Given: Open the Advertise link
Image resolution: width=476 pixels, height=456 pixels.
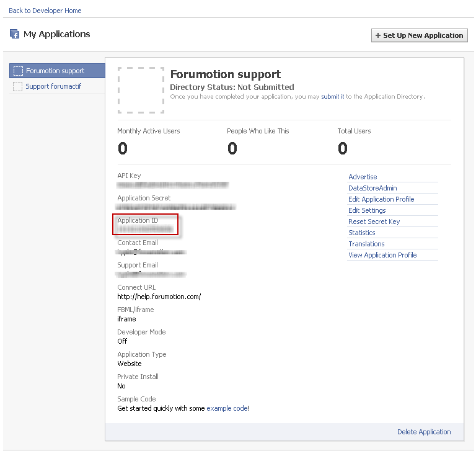Looking at the screenshot, I should (x=363, y=177).
